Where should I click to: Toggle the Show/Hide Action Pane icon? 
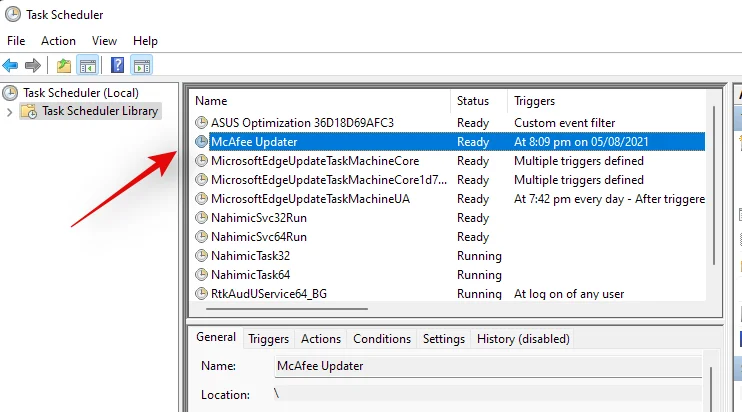point(142,65)
